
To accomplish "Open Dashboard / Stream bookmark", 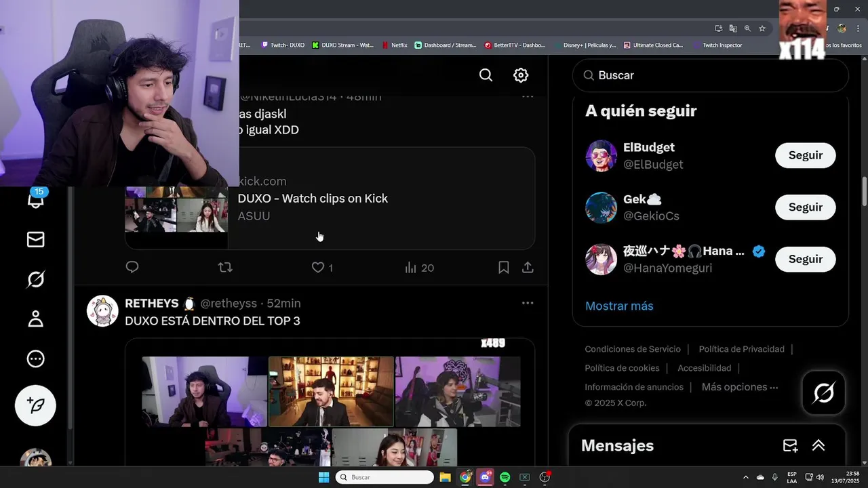I will (446, 45).
